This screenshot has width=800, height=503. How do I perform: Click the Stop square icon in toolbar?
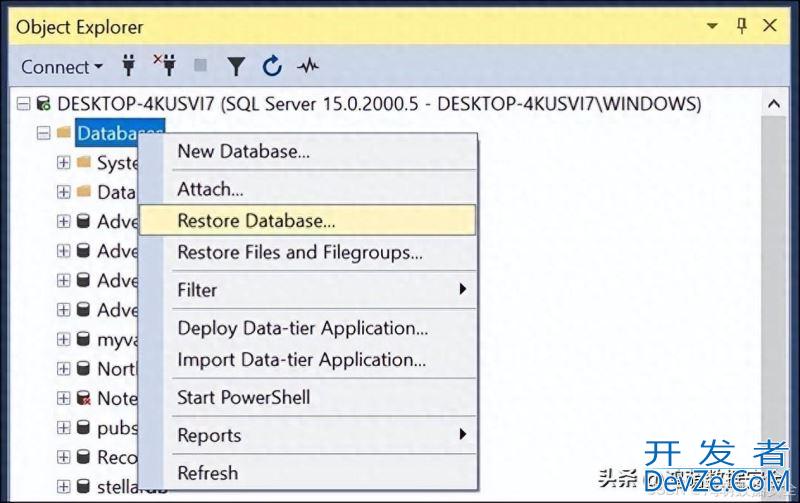(200, 67)
